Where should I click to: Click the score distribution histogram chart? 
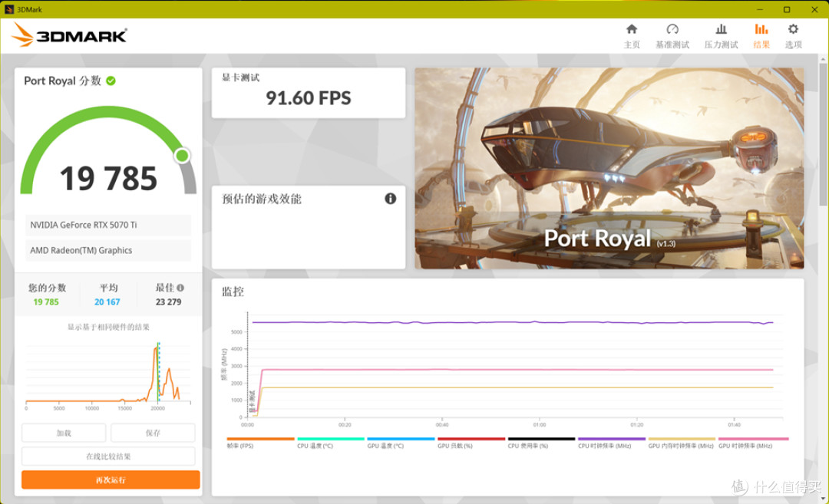[108, 376]
